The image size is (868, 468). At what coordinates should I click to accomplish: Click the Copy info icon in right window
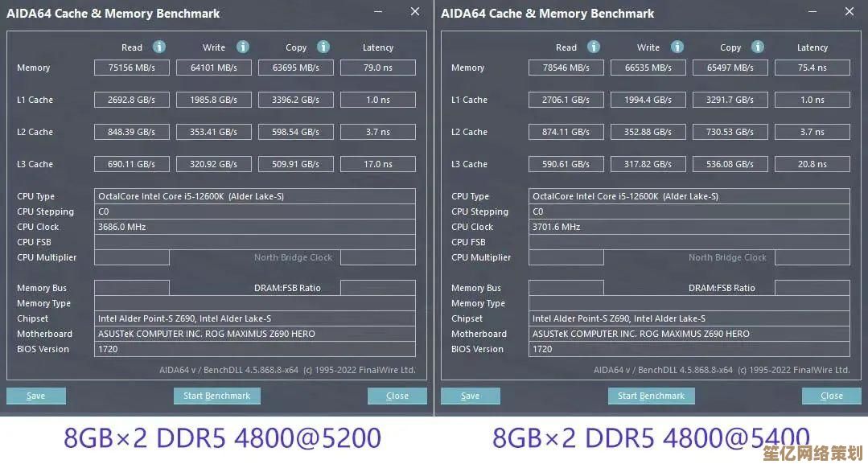click(757, 47)
